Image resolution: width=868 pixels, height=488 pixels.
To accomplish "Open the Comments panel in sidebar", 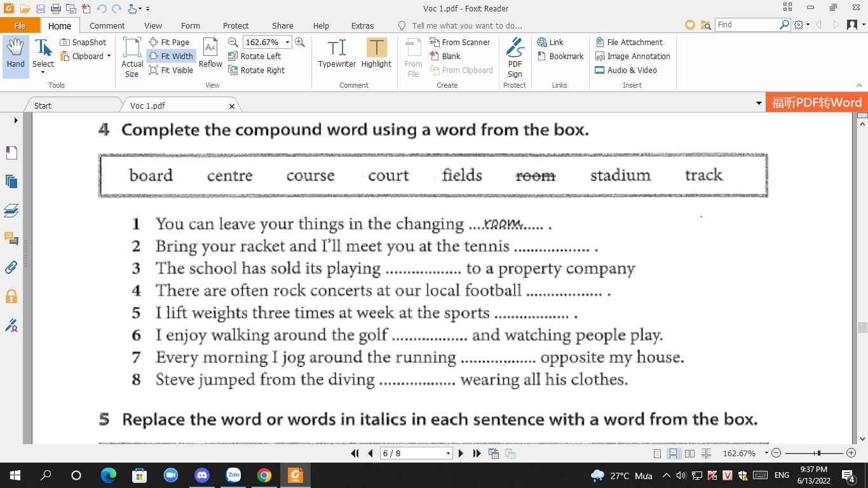I will pos(11,239).
